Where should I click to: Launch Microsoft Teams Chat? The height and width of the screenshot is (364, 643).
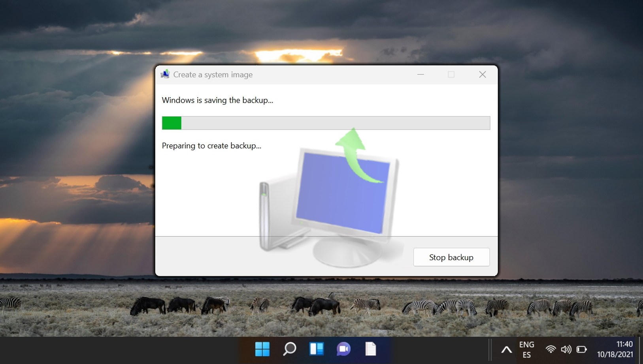pos(344,349)
